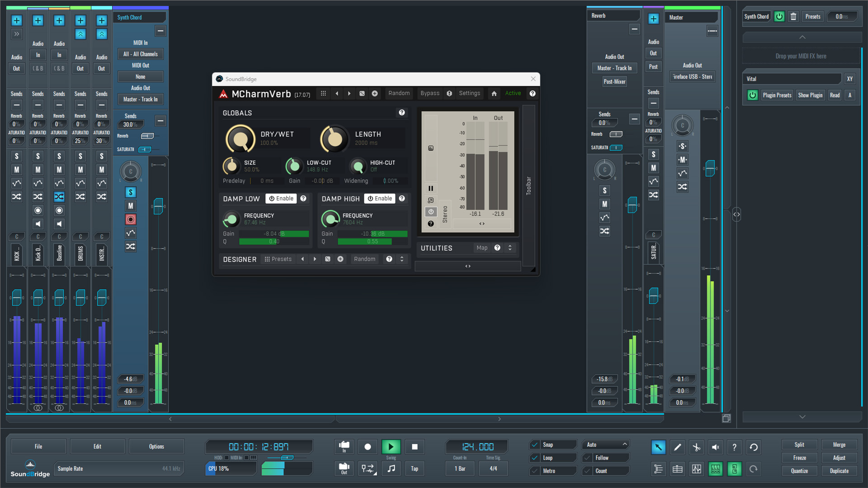Viewport: 868px width, 488px height.
Task: Select the scissors cut tool
Action: pos(696,447)
